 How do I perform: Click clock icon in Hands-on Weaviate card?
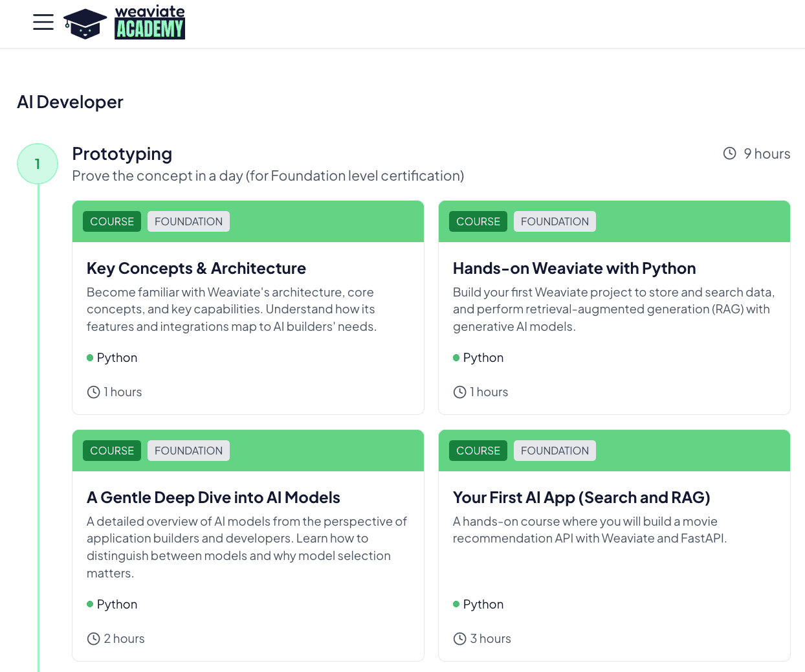(459, 392)
